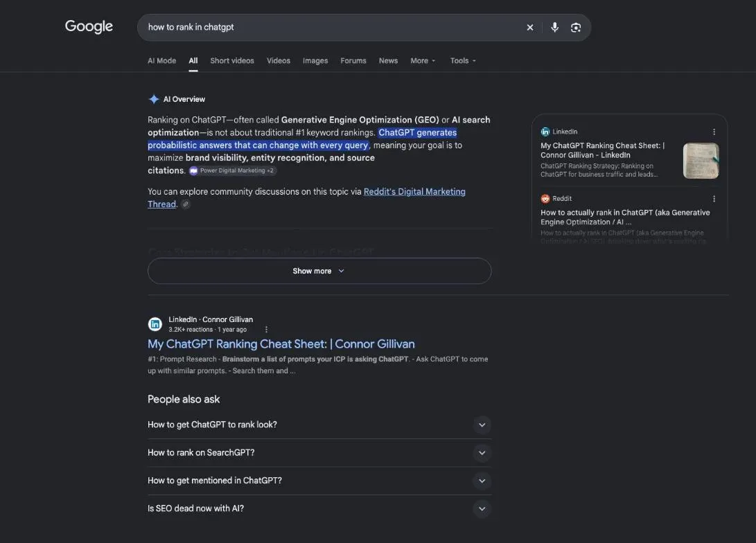Image resolution: width=756 pixels, height=543 pixels.
Task: Start voice search with the microphone icon
Action: (x=555, y=28)
